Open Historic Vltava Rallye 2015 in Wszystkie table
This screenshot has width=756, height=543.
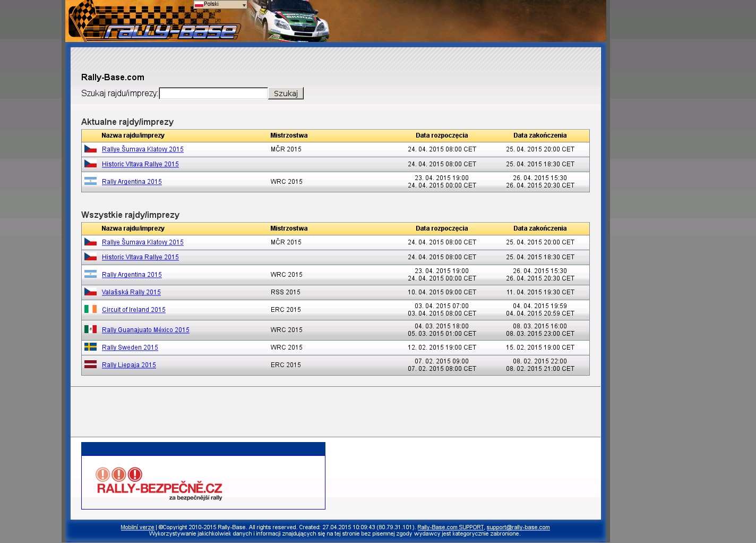pyautogui.click(x=140, y=257)
